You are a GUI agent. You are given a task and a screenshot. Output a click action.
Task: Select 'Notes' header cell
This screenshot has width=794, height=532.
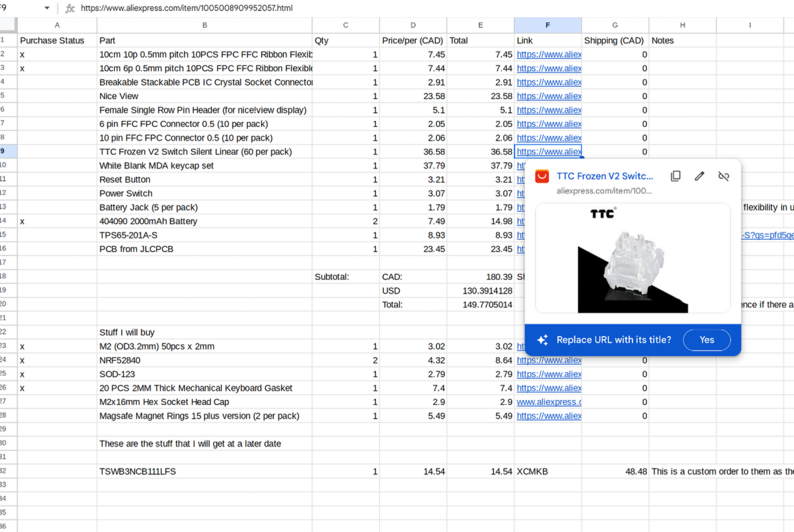coord(683,40)
